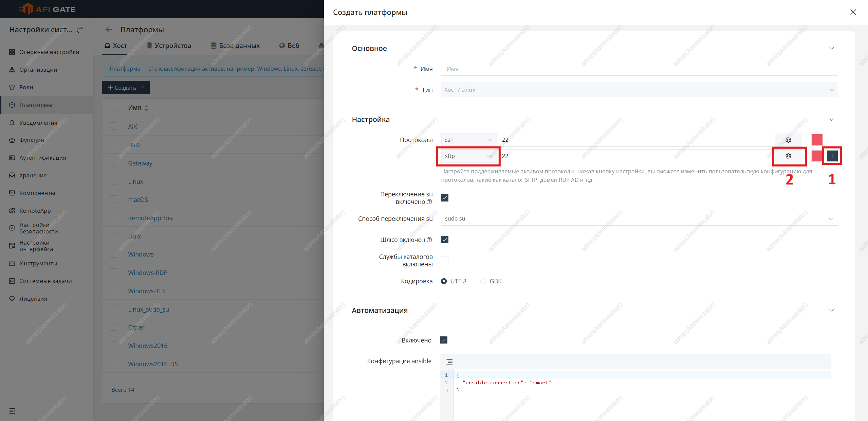This screenshot has height=421, width=868.
Task: Click the Имя input field
Action: pyautogui.click(x=639, y=69)
